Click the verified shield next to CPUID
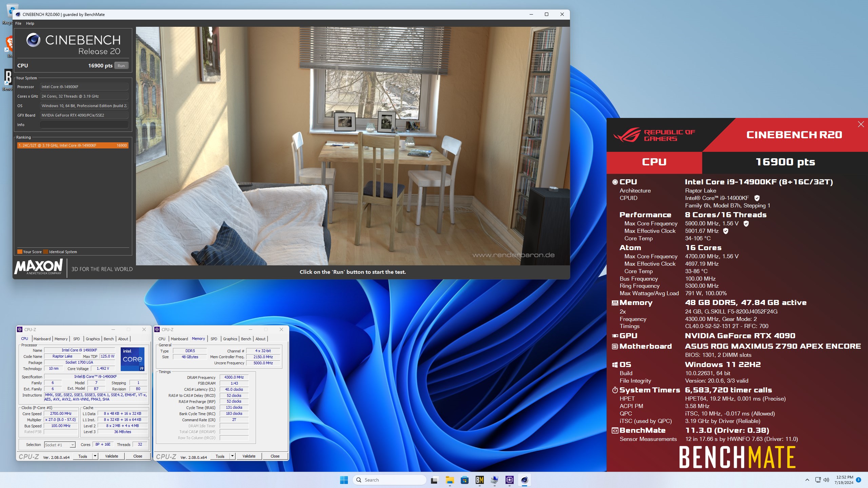Viewport: 868px width, 488px height. (757, 198)
